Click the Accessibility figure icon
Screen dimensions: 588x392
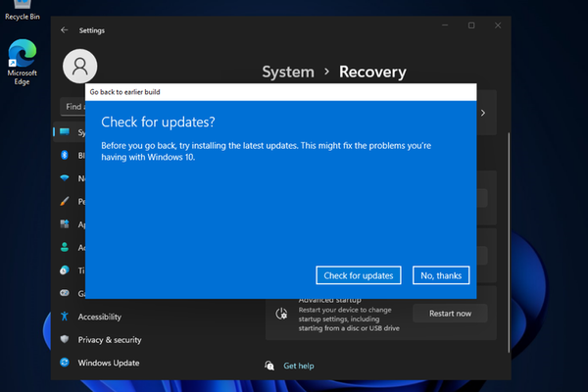pyautogui.click(x=65, y=317)
